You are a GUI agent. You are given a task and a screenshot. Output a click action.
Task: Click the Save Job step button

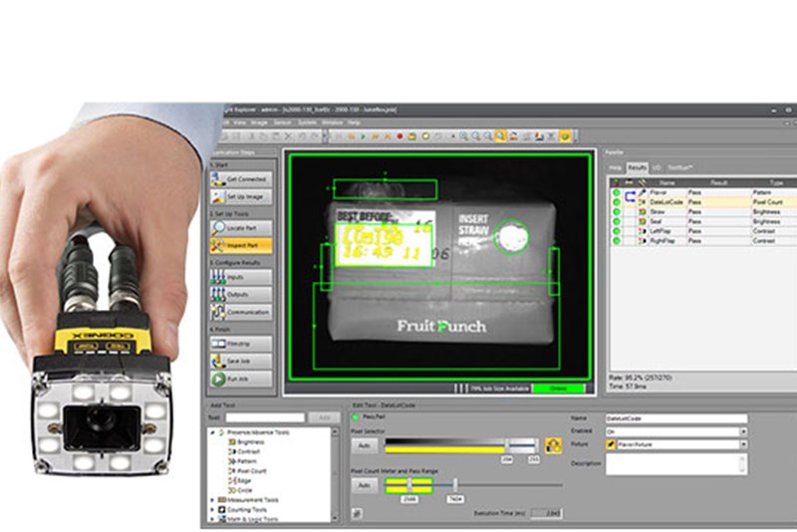pyautogui.click(x=241, y=362)
